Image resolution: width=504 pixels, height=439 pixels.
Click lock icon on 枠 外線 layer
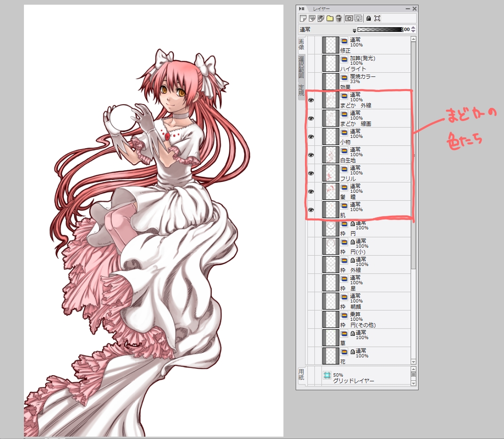[352, 260]
